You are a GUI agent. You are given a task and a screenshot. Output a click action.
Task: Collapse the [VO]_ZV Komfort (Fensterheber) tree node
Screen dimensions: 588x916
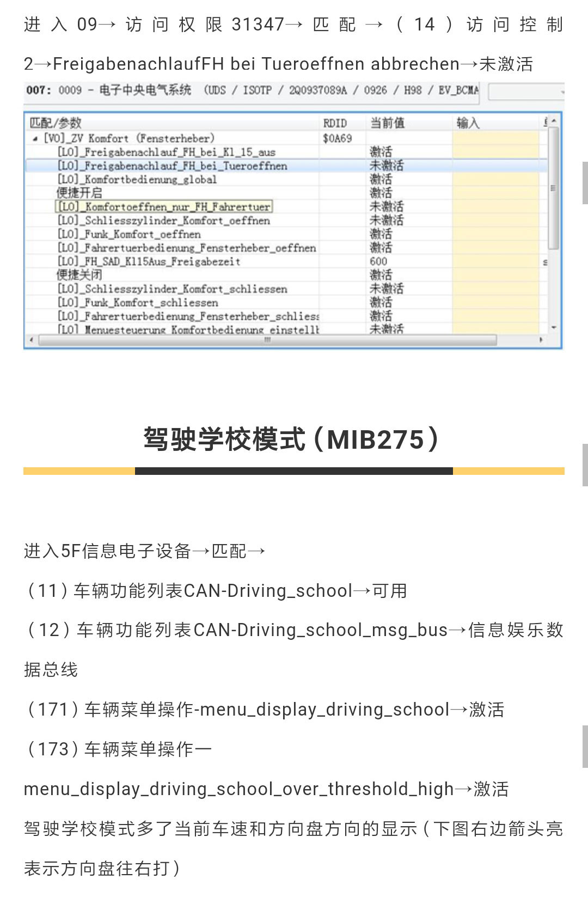[x=35, y=139]
